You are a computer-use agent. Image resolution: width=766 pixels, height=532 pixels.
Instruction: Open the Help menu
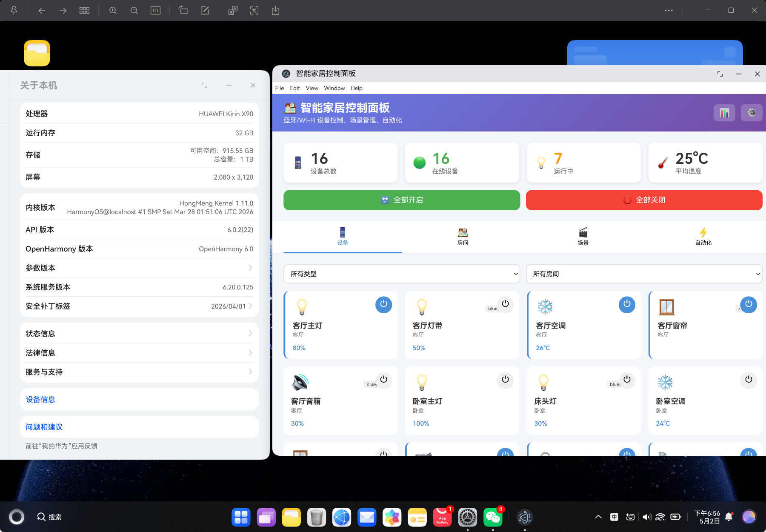[357, 88]
